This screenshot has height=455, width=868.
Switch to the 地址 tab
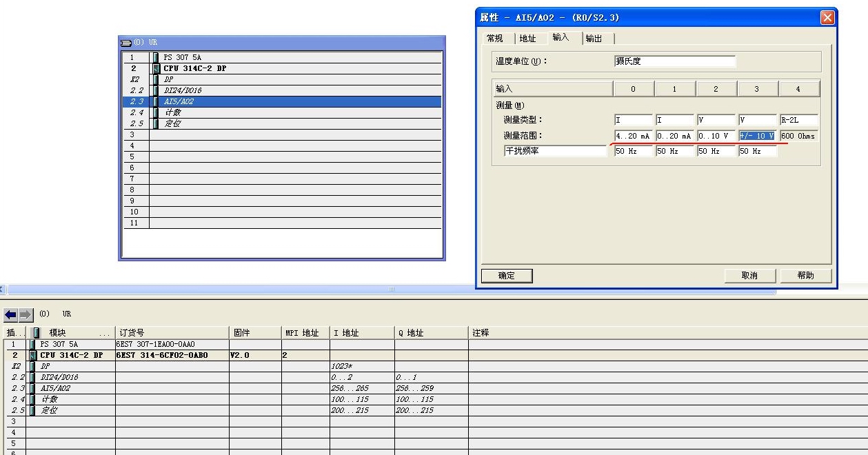(x=527, y=39)
